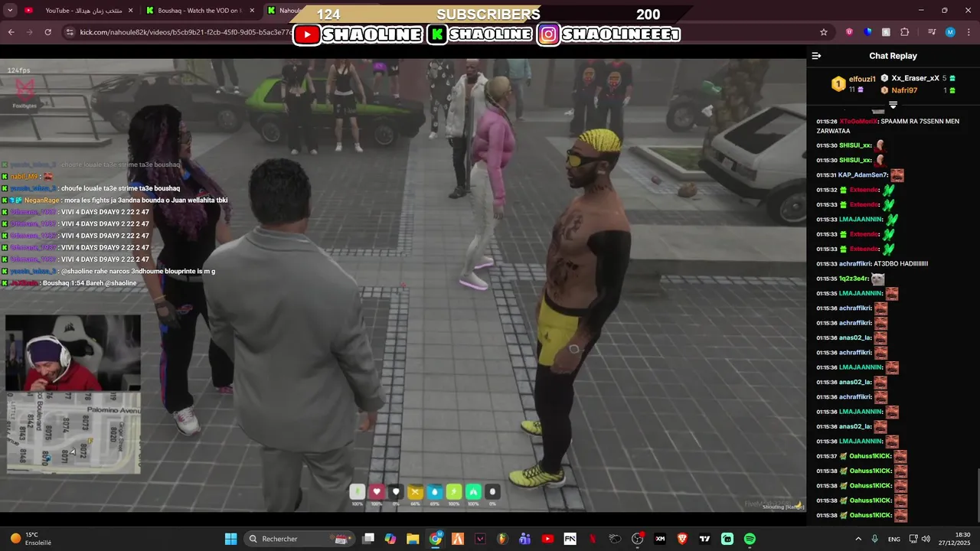Reload the Kick page

pyautogui.click(x=48, y=32)
